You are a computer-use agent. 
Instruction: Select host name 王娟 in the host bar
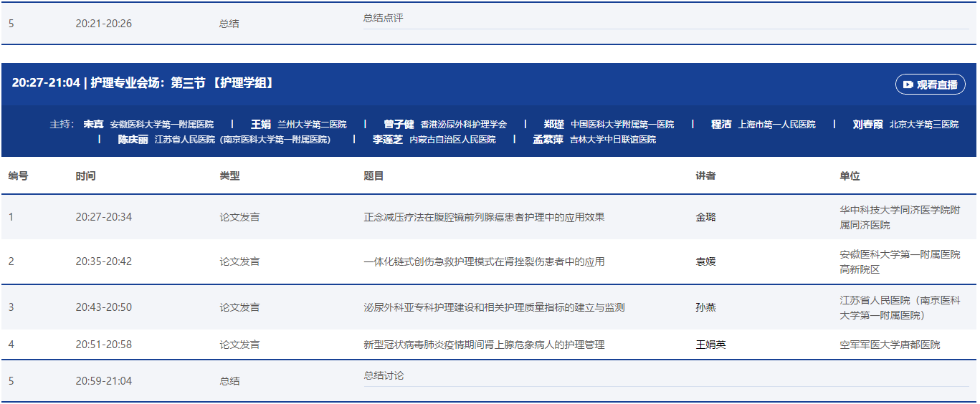(261, 125)
